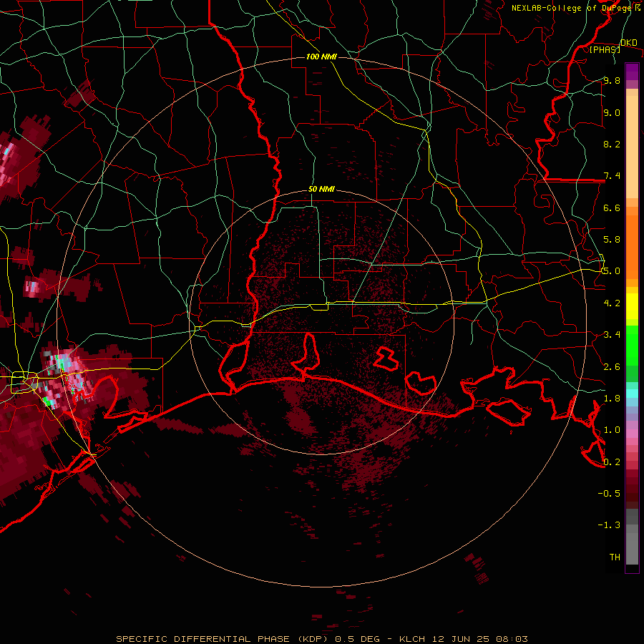Viewport: 644px width, 644px height.
Task: Click the -0.5 value on the color scale
Action: [609, 493]
